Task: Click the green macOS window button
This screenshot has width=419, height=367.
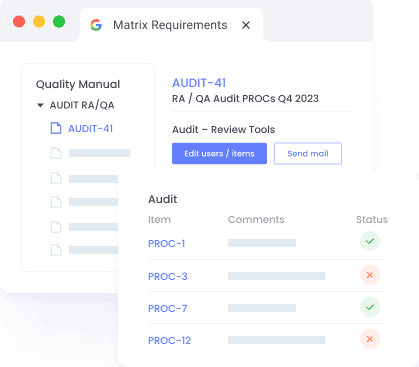Action: click(59, 22)
